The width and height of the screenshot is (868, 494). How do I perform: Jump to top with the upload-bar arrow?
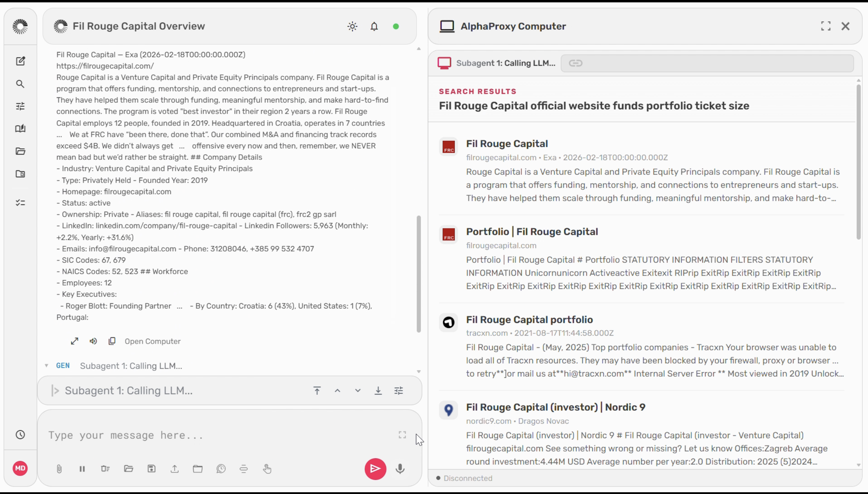(x=317, y=391)
